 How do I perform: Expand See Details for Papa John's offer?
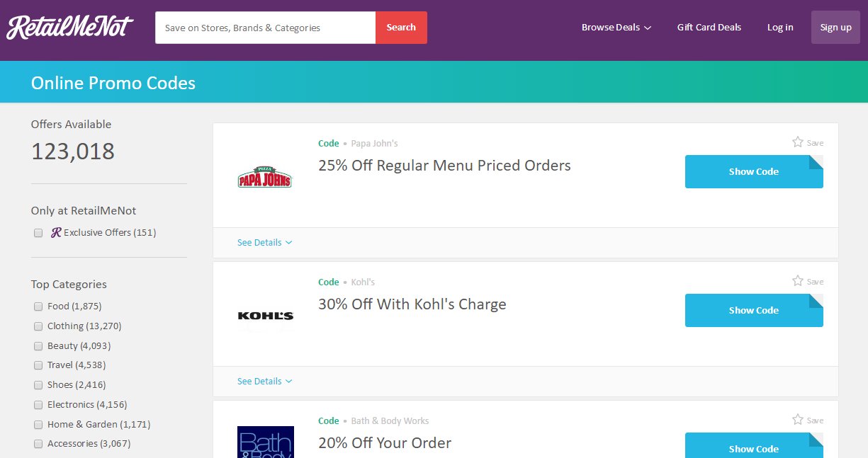[x=264, y=243]
